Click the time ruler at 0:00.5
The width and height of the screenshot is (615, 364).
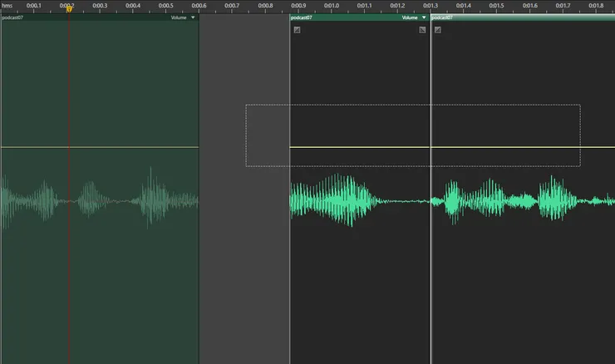(165, 7)
